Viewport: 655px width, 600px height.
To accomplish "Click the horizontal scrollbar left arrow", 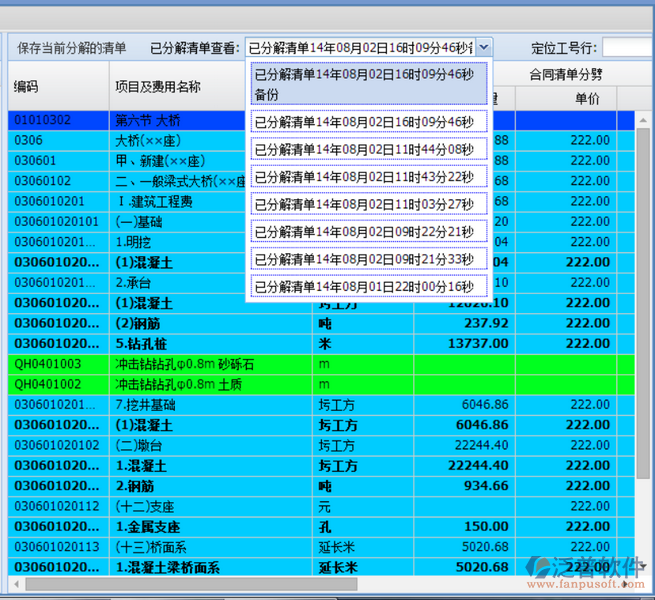I will click(14, 584).
